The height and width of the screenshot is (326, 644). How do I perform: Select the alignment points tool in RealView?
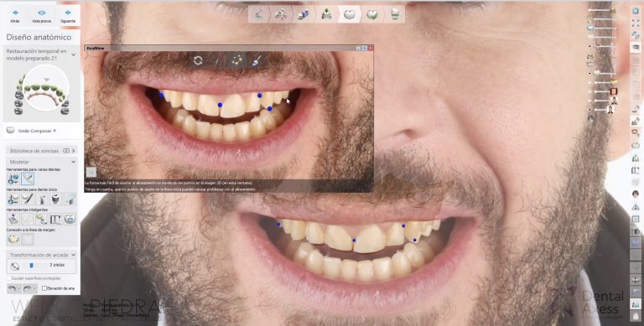[236, 61]
